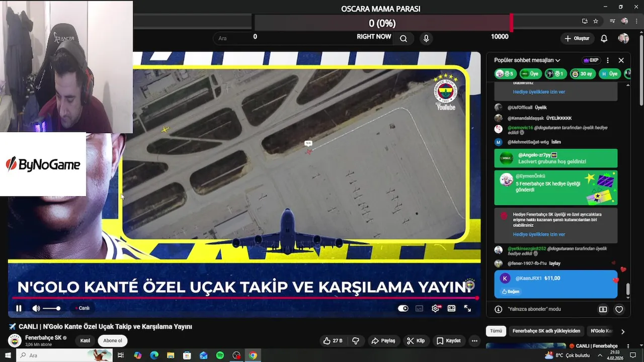Image resolution: width=644 pixels, height=362 pixels.
Task: Open the @EymenÖnkü gift membership message
Action: (x=555, y=188)
